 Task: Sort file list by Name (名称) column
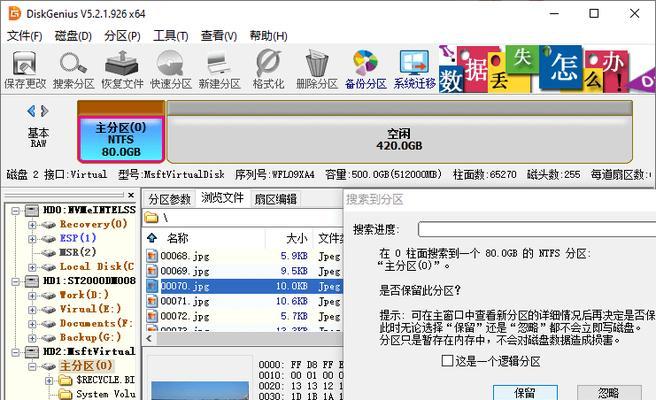(x=177, y=238)
